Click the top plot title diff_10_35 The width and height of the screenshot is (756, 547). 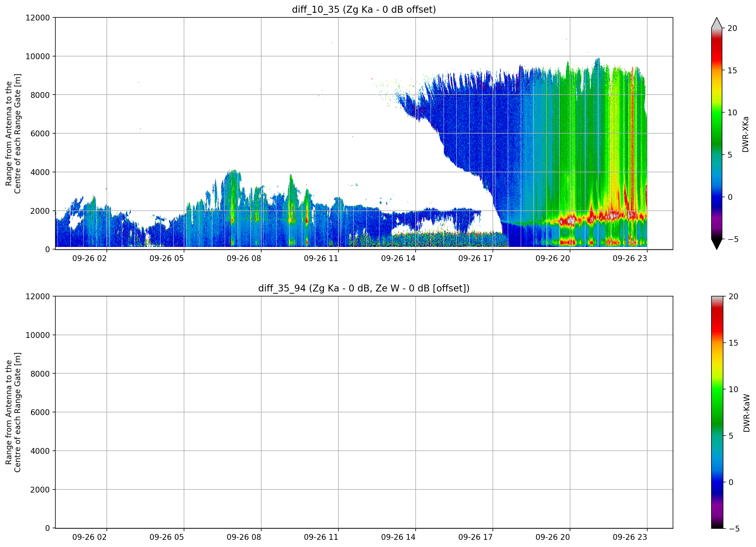(x=364, y=9)
